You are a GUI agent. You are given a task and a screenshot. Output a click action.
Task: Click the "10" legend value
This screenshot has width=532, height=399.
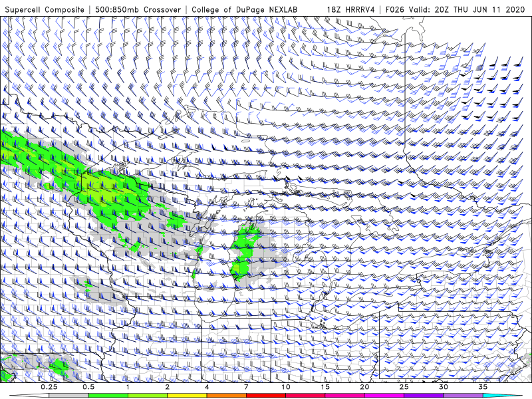[286, 387]
